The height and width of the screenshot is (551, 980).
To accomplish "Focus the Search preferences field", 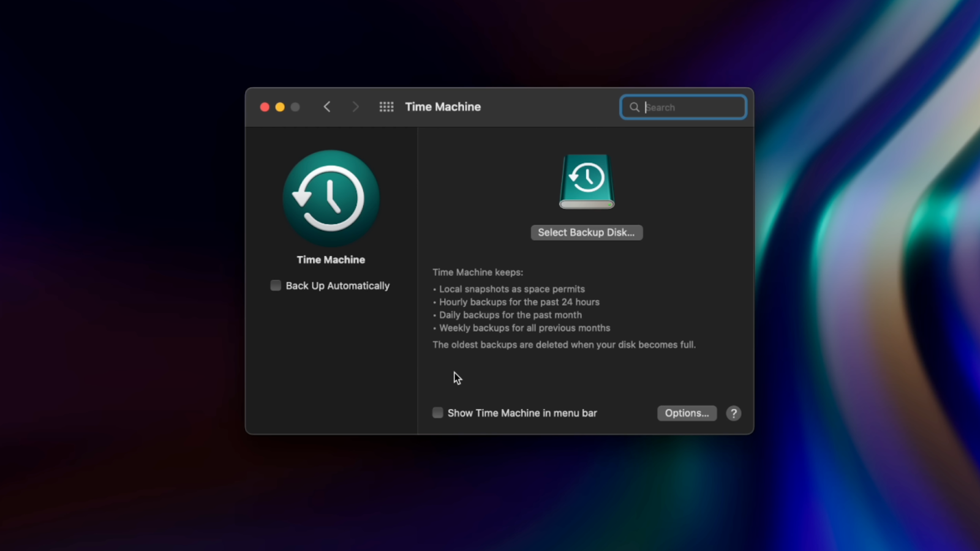I will (683, 107).
